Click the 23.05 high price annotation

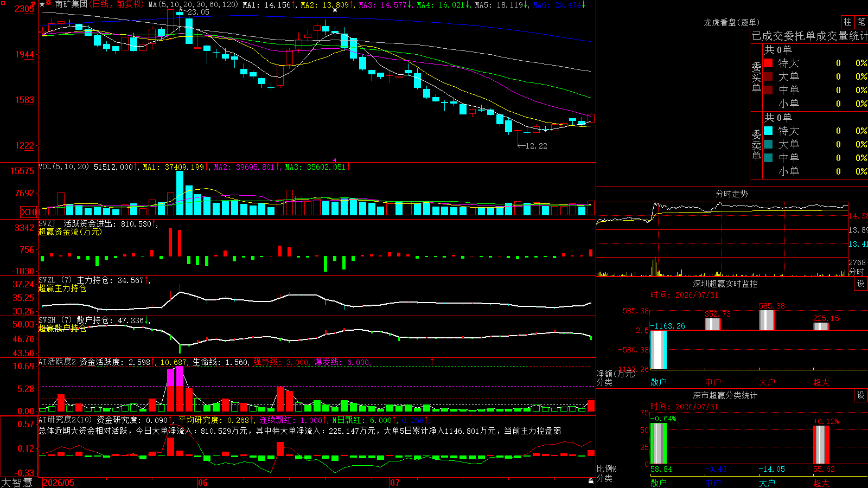[x=198, y=12]
